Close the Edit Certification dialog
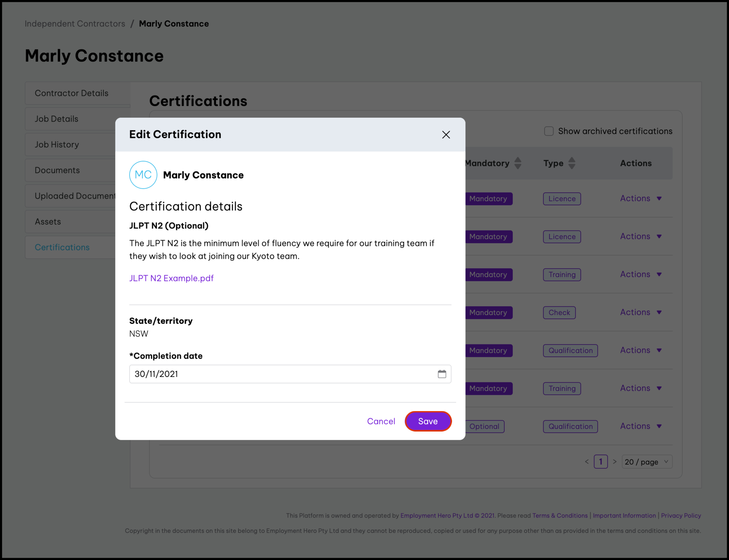The width and height of the screenshot is (729, 560). [x=446, y=135]
